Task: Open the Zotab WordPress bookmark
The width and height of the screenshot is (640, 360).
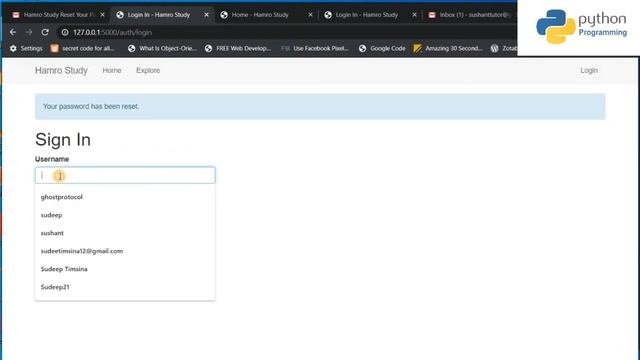Action: pos(504,48)
